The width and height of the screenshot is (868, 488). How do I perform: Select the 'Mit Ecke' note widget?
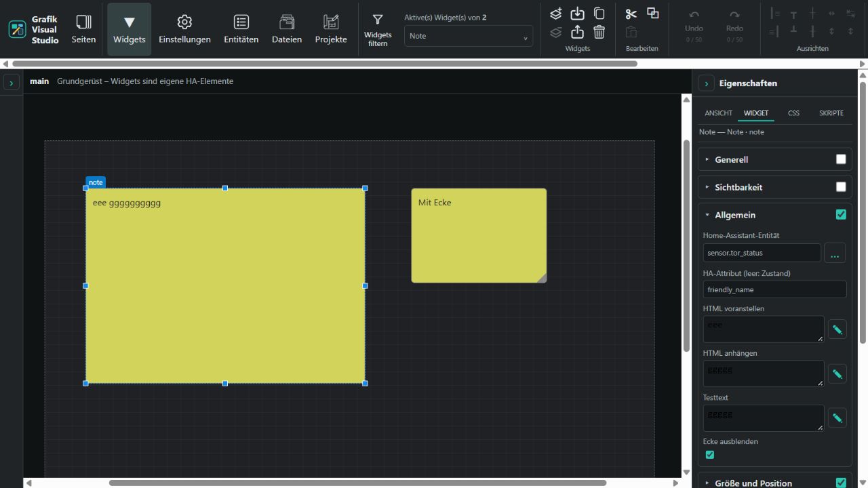coord(479,235)
